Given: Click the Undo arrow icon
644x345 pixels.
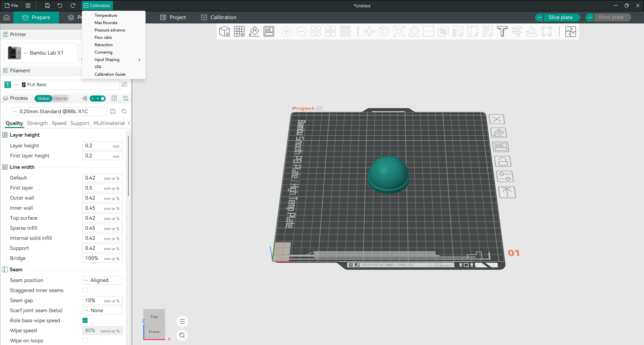Looking at the screenshot, I should pyautogui.click(x=60, y=6).
